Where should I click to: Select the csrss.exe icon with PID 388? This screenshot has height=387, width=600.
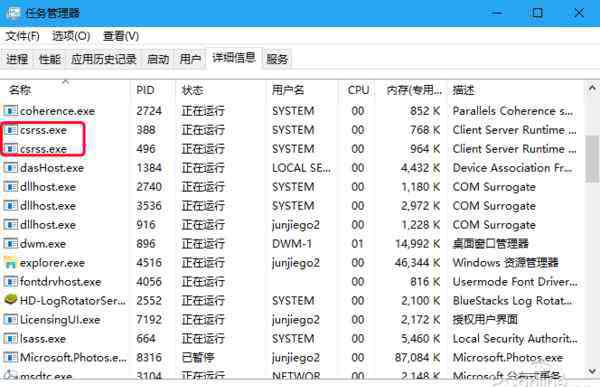(x=10, y=130)
